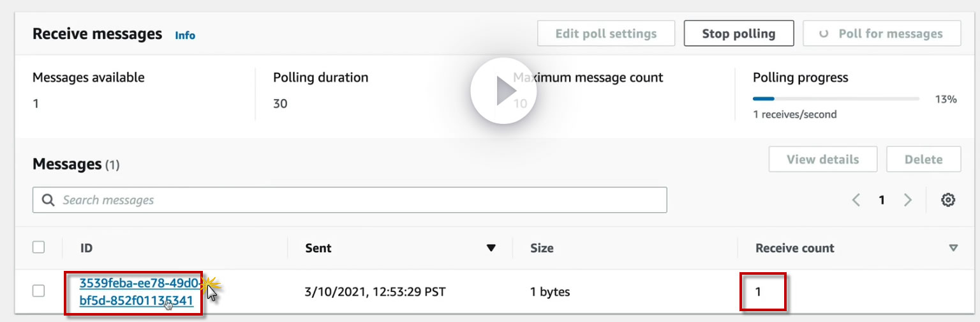Click the Stop polling button
This screenshot has height=322, width=980.
tap(738, 34)
